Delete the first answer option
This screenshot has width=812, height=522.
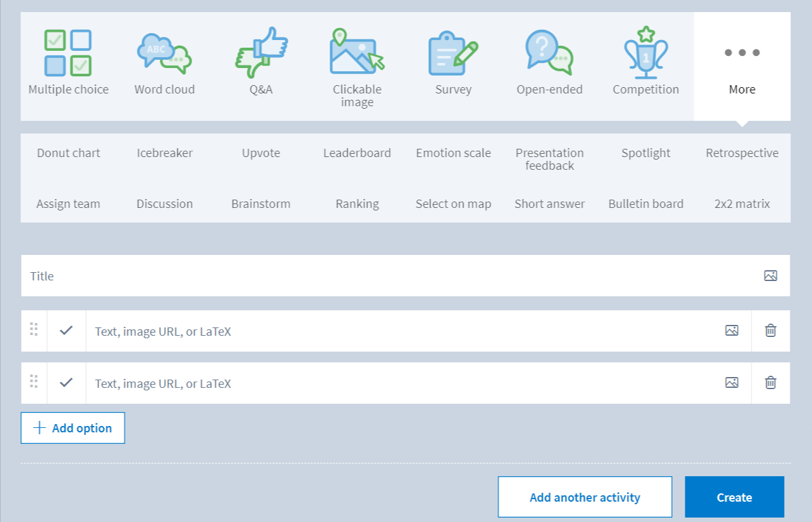[770, 331]
